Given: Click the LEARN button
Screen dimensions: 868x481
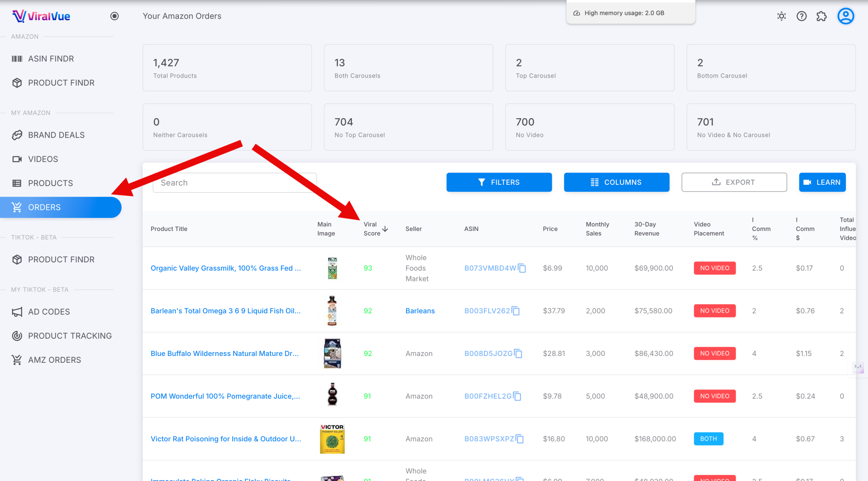Looking at the screenshot, I should point(822,182).
